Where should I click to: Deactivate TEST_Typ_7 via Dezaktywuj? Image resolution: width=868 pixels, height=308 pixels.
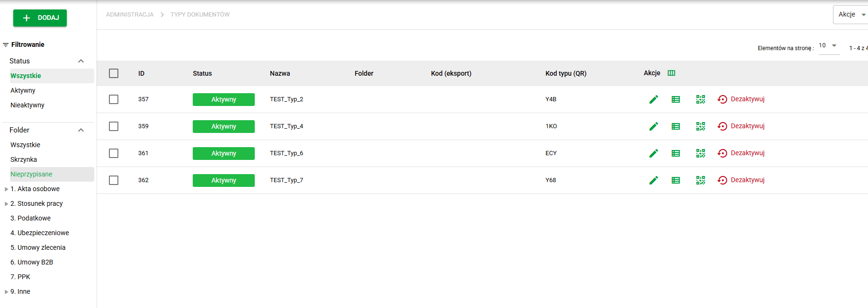click(741, 180)
